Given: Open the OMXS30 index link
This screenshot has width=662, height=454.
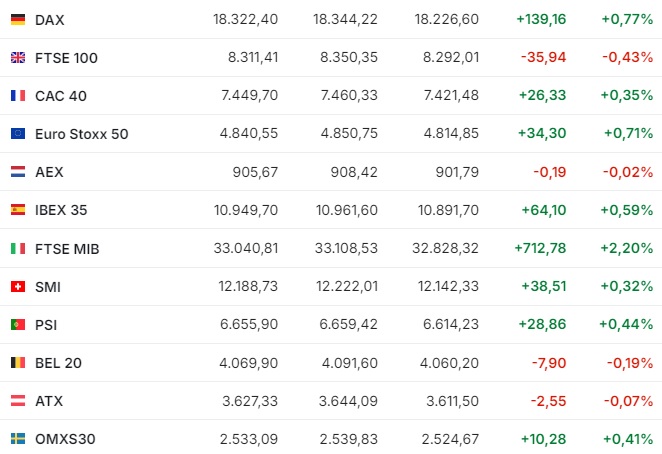Looking at the screenshot, I should coord(65,439).
